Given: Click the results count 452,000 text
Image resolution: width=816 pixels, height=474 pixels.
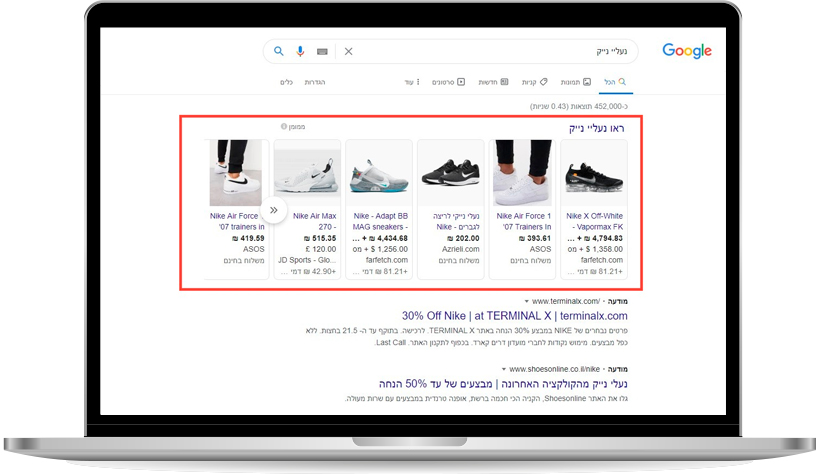Looking at the screenshot, I should (x=579, y=106).
